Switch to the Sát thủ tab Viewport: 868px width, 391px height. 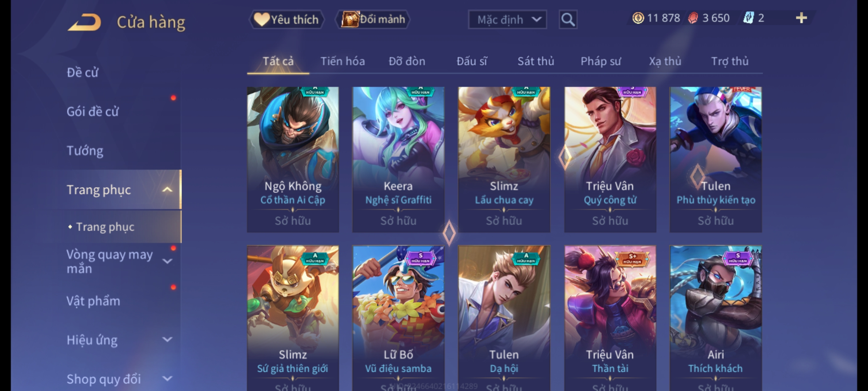(x=536, y=62)
